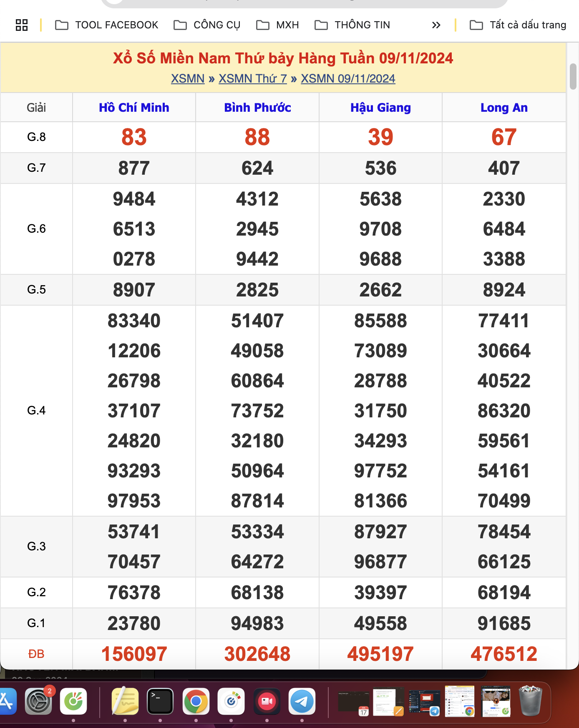Select ĐB jackpot number 476512
The height and width of the screenshot is (728, 579).
pyautogui.click(x=504, y=654)
